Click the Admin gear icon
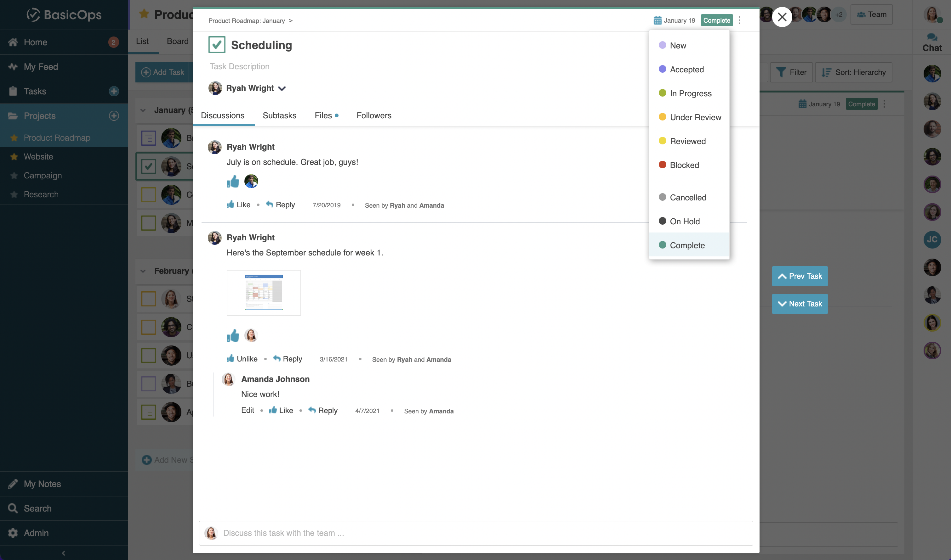951x560 pixels. click(x=13, y=533)
